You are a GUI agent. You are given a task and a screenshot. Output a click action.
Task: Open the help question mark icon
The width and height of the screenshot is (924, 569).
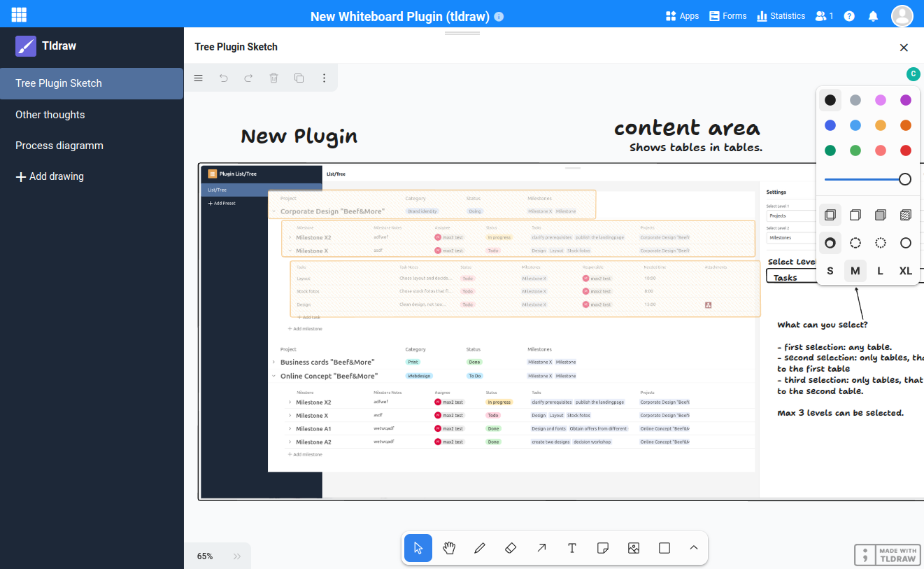pyautogui.click(x=849, y=16)
